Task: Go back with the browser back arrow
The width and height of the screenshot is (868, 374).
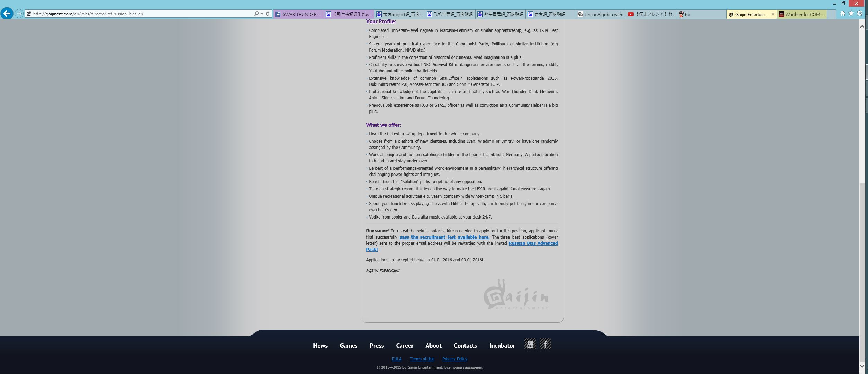Action: (7, 14)
